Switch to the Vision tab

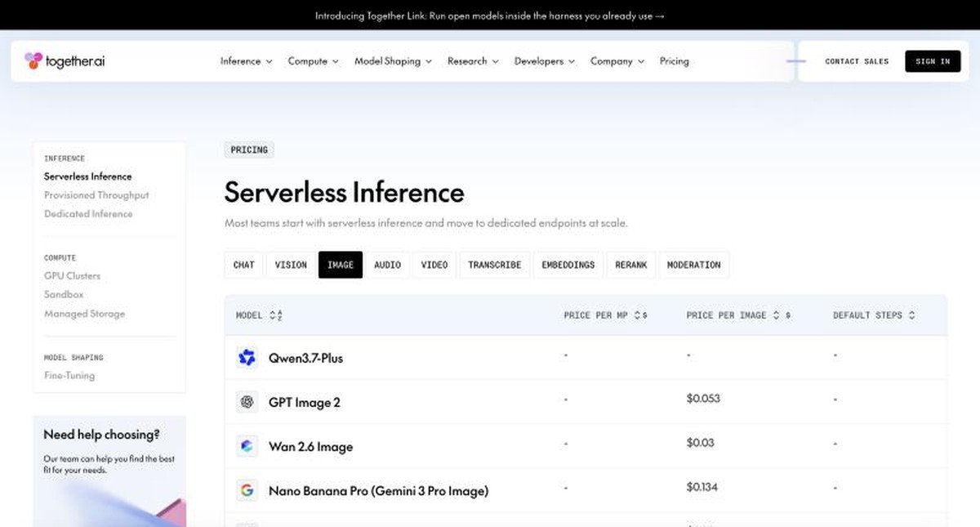[291, 265]
